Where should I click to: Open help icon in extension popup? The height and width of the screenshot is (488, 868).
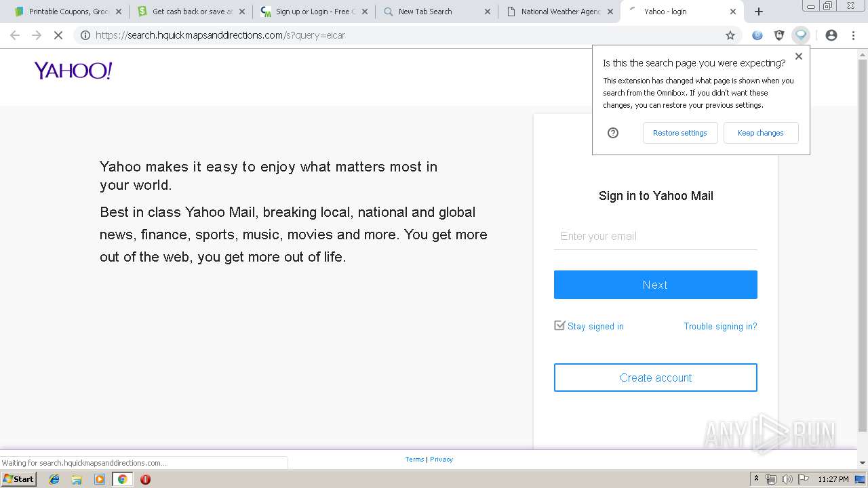pos(613,133)
